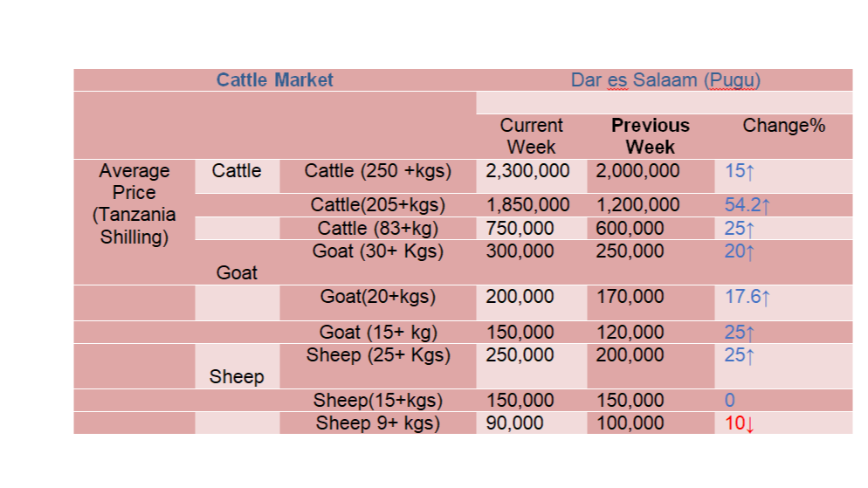The image size is (868, 488).
Task: Click the red 10 percent decrease value
Action: (739, 423)
